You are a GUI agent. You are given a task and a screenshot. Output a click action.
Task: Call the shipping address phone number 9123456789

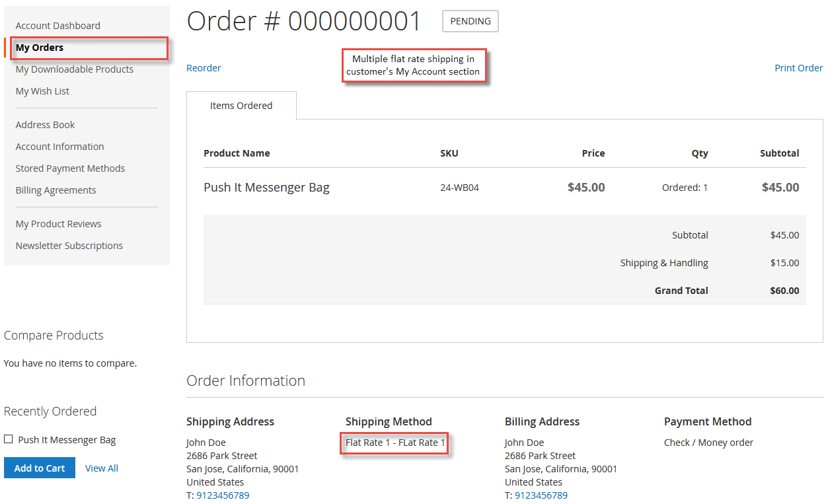point(223,495)
